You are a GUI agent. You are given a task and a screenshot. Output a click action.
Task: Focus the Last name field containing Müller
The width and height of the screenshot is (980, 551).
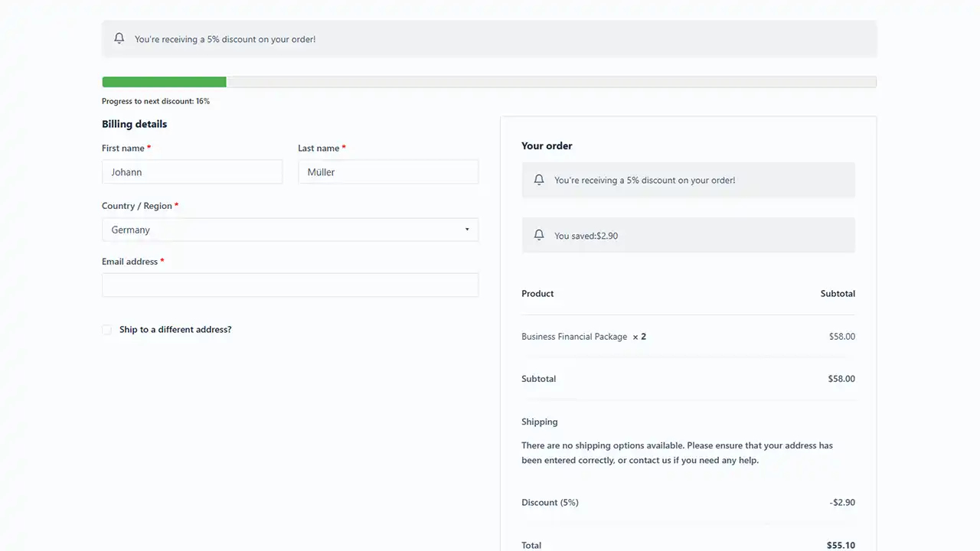coord(387,172)
